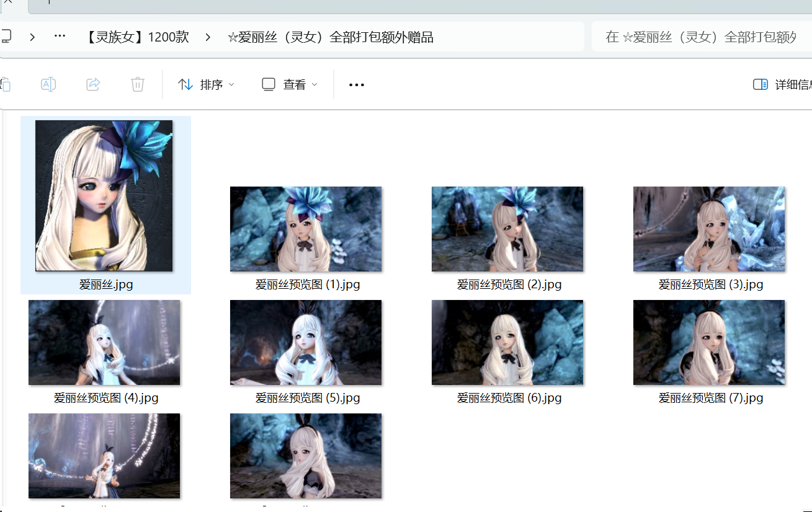Select thumbnail of 爱丽丝预览图 (5).jpg
The width and height of the screenshot is (812, 512).
click(306, 342)
